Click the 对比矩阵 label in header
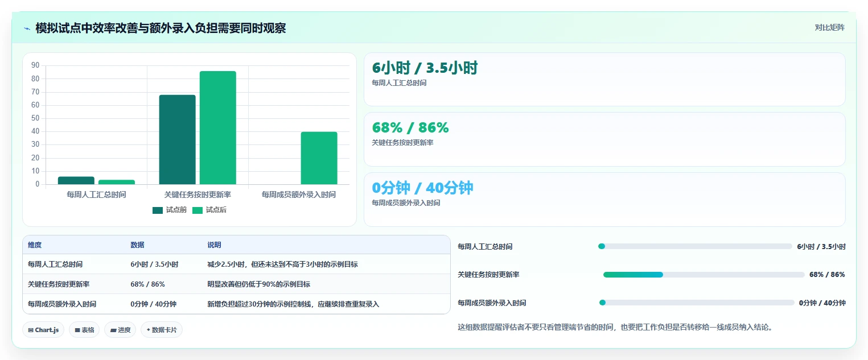Viewport: 868px width, 360px height. [829, 27]
